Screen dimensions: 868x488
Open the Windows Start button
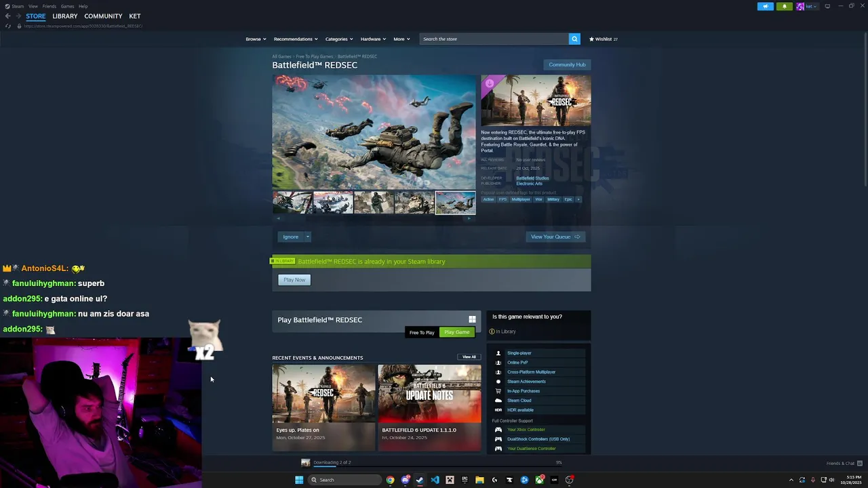pyautogui.click(x=299, y=480)
